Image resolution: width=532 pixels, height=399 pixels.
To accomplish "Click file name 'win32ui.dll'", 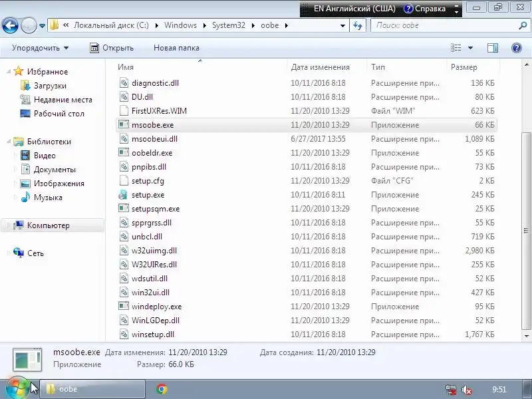I will point(150,292).
